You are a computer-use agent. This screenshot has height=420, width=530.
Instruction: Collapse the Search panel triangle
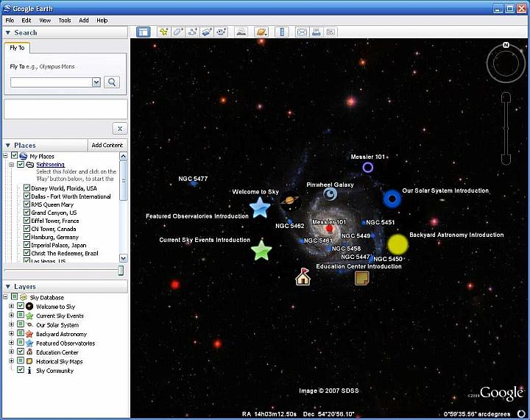click(8, 33)
